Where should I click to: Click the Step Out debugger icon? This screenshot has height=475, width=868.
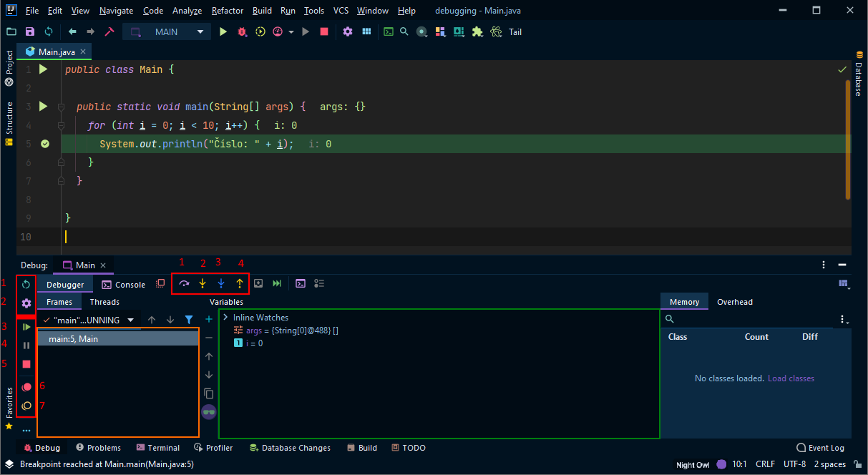[x=240, y=283]
